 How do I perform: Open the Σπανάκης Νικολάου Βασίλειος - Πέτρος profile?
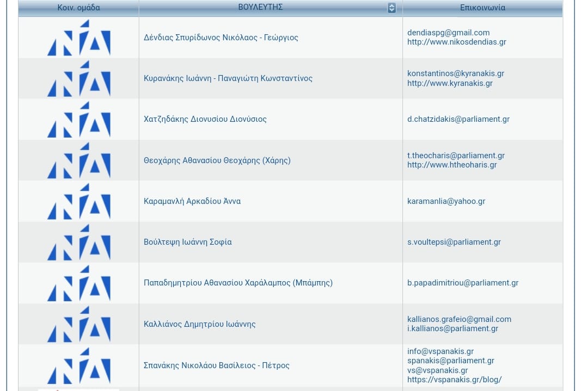(216, 365)
